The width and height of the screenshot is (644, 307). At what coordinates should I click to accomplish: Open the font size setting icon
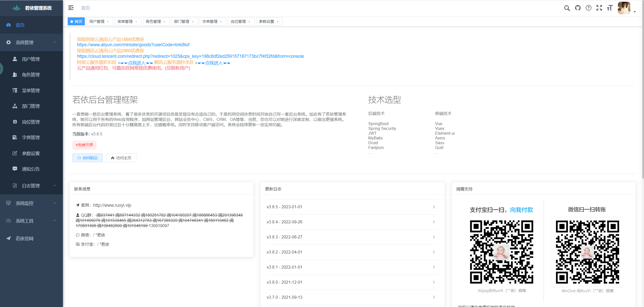(610, 8)
